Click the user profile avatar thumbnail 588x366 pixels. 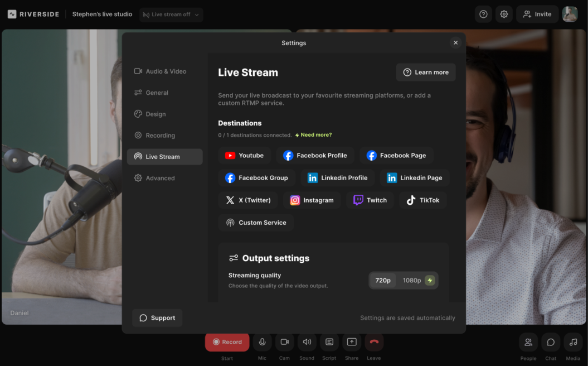(570, 15)
